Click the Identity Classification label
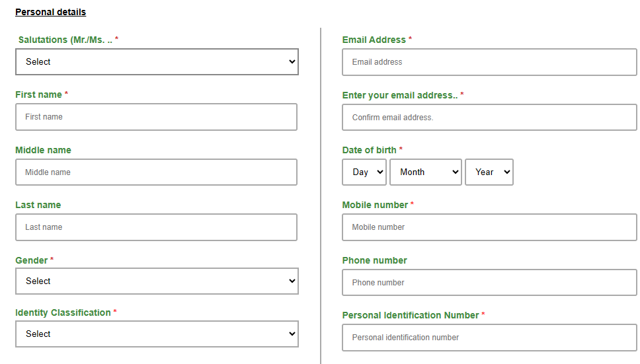 click(63, 312)
